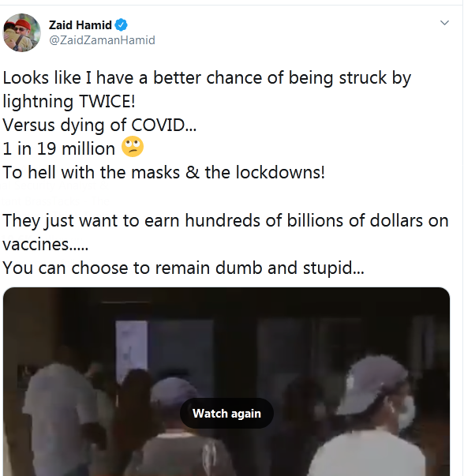
Task: Click the "To hell with the masks" line
Action: pyautogui.click(x=164, y=172)
